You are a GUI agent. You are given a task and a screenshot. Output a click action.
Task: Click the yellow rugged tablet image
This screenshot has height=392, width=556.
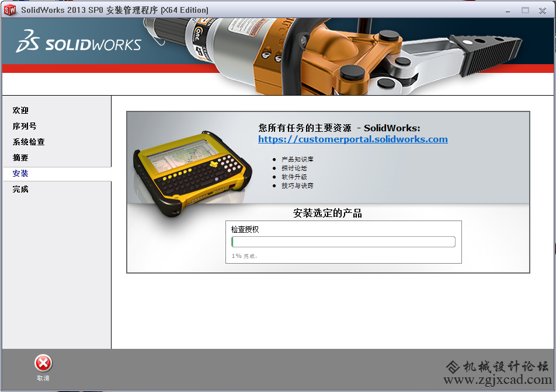point(193,173)
